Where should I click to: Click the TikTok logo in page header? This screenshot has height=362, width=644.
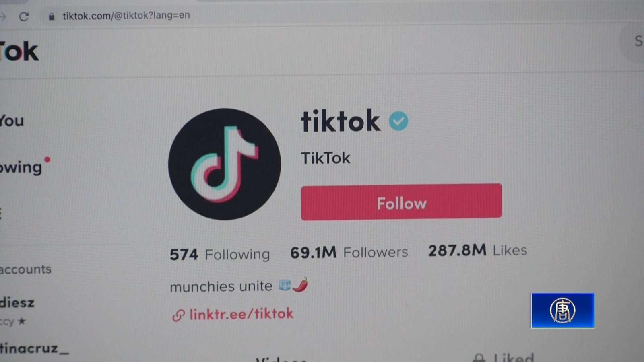(19, 52)
